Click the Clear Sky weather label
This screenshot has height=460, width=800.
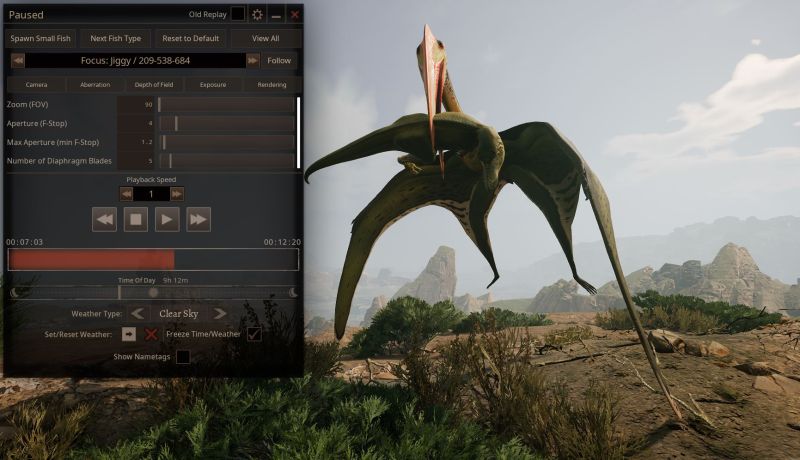pyautogui.click(x=179, y=314)
